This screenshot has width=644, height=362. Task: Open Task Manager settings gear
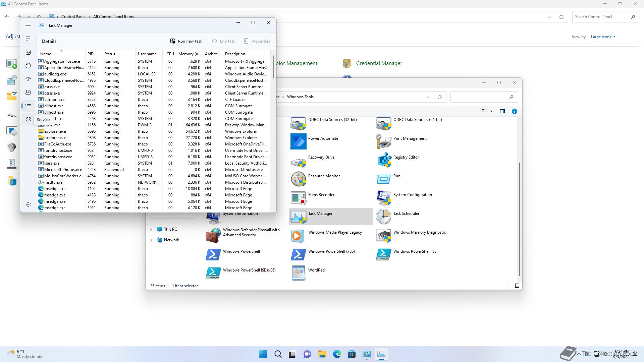28,204
